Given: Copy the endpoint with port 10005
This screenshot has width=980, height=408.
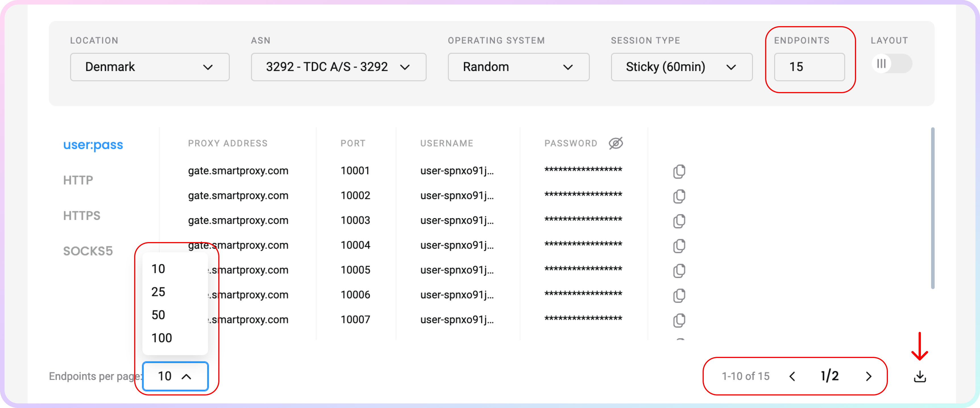Looking at the screenshot, I should click(x=679, y=270).
